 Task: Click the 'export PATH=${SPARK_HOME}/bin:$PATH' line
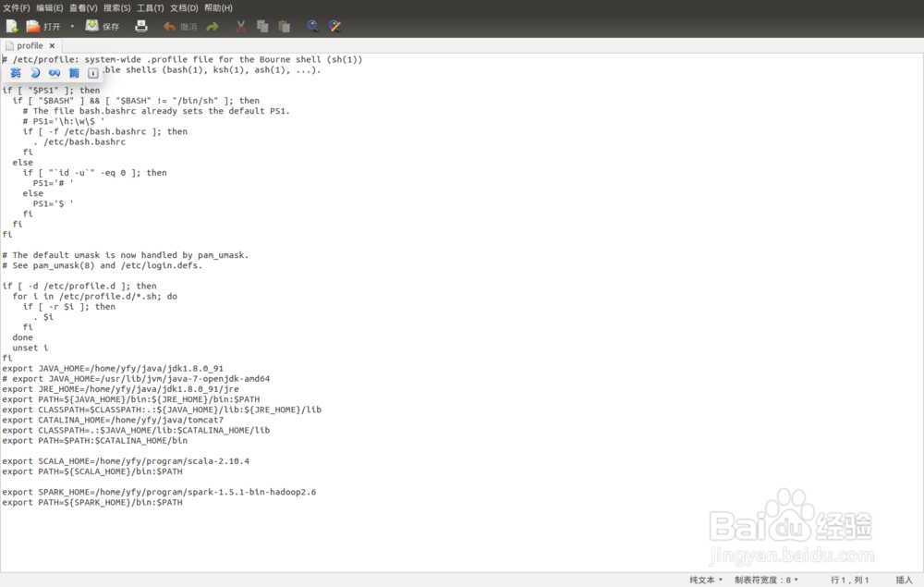[x=91, y=503]
